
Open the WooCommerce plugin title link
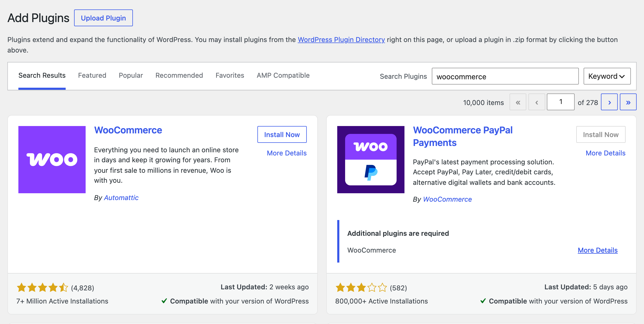click(x=128, y=130)
